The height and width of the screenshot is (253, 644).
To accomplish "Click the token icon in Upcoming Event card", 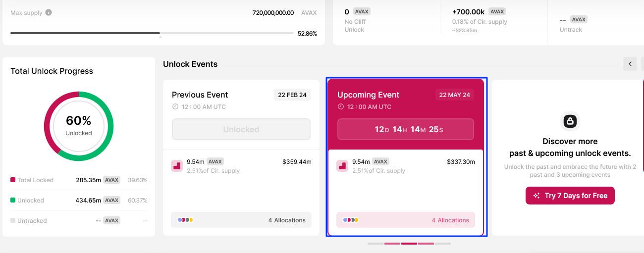I will pos(342,166).
